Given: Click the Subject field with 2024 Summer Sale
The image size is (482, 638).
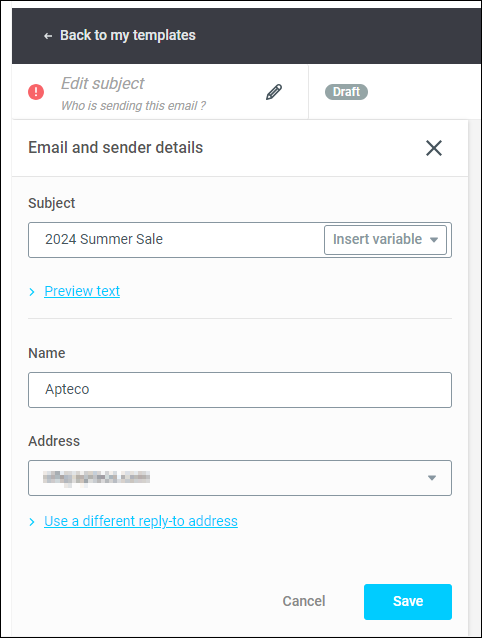Looking at the screenshot, I should 176,240.
